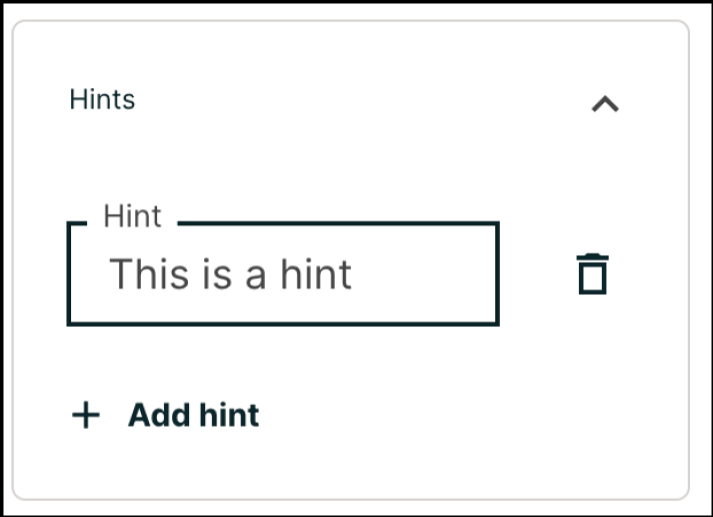This screenshot has height=517, width=713.
Task: Collapse the Hints section chevron
Action: tap(605, 103)
